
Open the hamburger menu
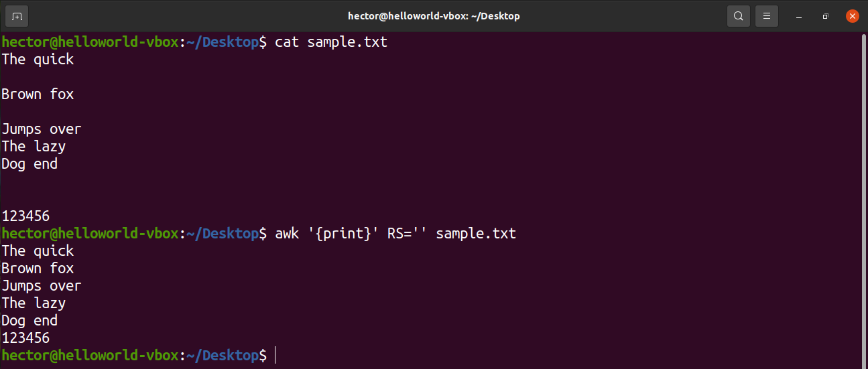click(767, 16)
